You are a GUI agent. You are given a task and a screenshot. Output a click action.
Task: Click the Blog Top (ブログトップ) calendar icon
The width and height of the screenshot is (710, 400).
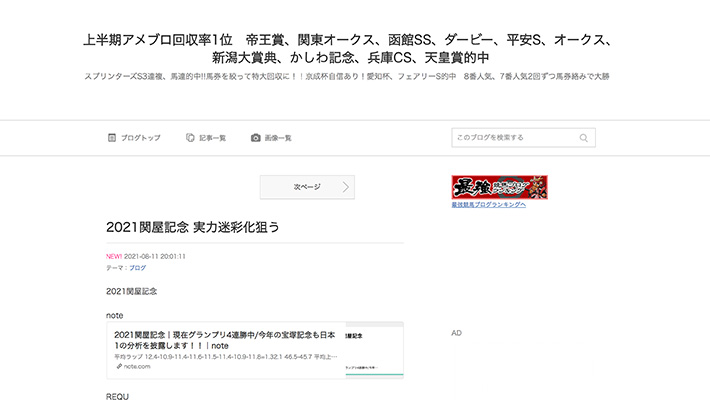pyautogui.click(x=112, y=138)
